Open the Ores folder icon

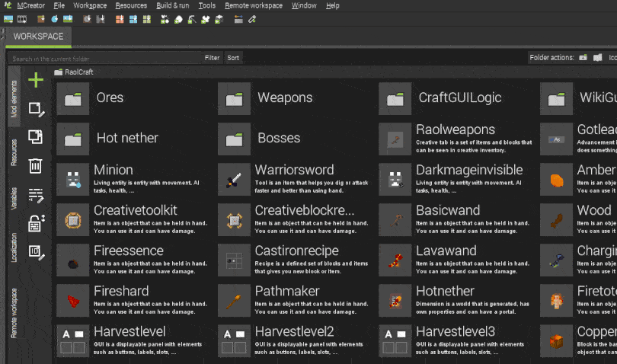73,99
